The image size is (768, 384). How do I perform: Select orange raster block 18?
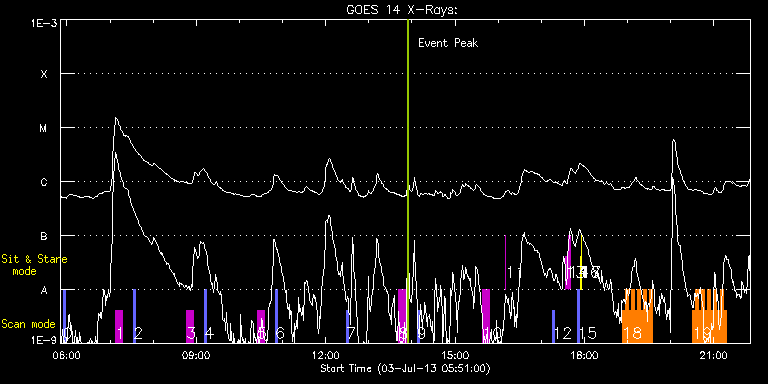click(x=638, y=316)
